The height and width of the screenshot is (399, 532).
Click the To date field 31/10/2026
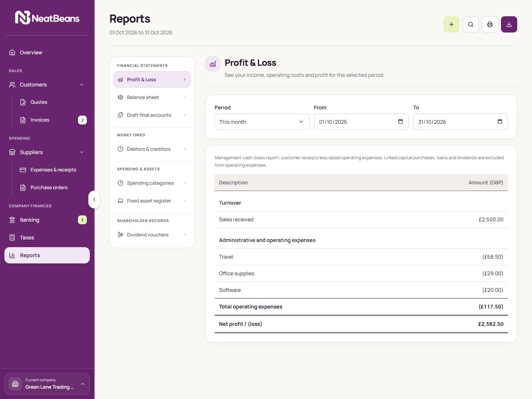pos(460,122)
